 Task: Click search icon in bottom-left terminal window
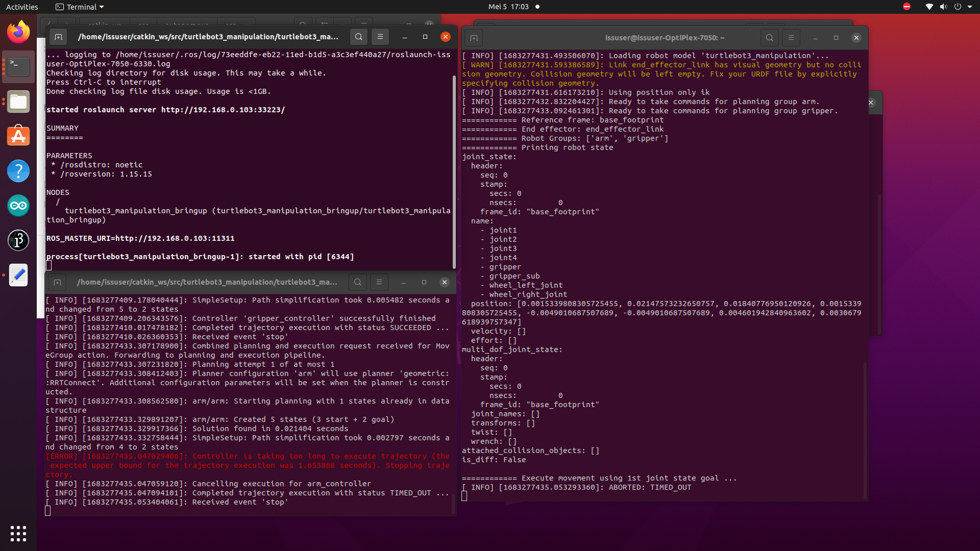tap(358, 282)
